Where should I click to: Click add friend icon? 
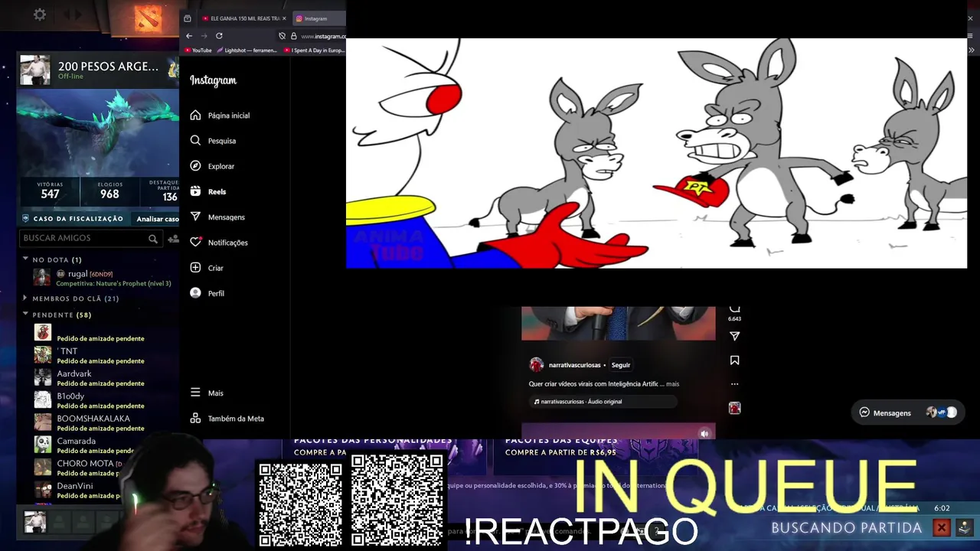coord(173,239)
